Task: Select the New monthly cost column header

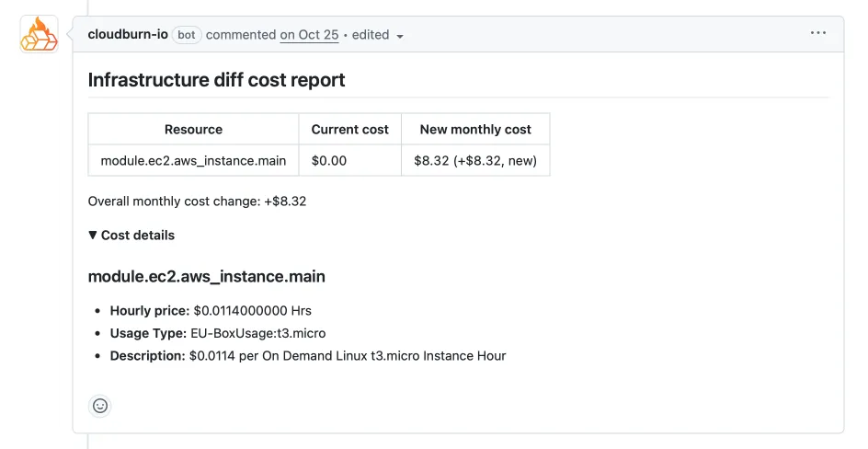Action: [475, 130]
